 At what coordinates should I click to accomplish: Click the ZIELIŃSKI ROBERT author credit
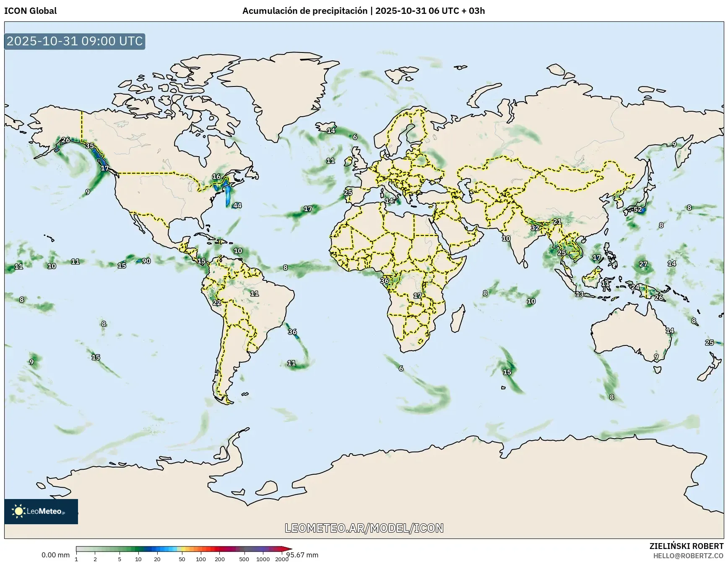click(686, 546)
